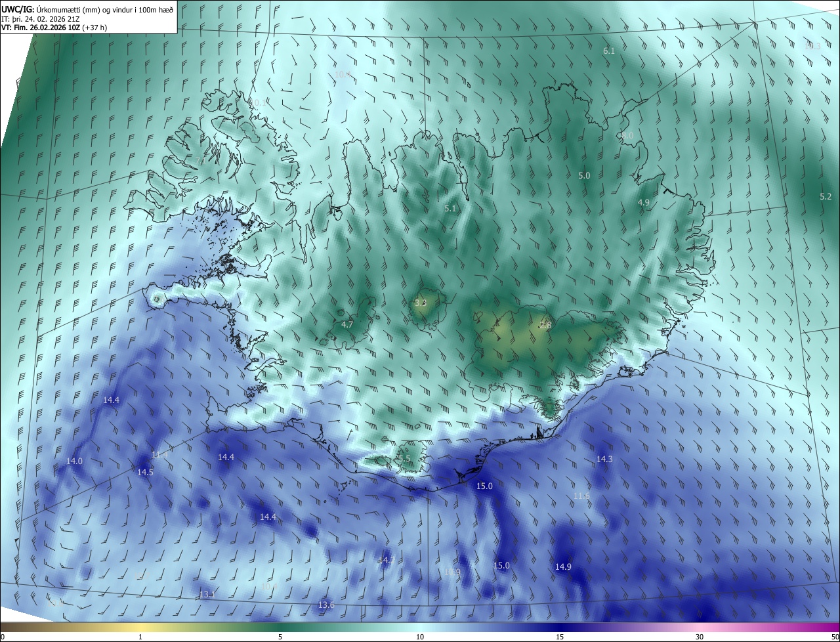Click the legend tick label 10
This screenshot has height=642, width=840.
coord(420,637)
